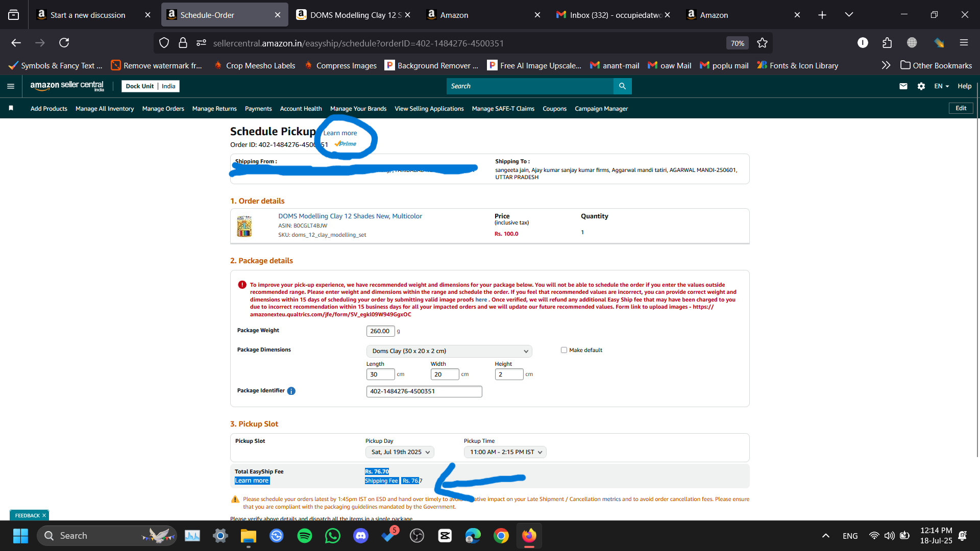Click the 70% zoom level indicator

click(x=737, y=43)
